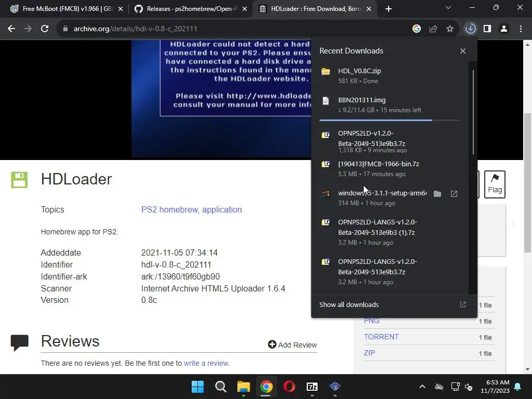This screenshot has width=532, height=399.
Task: Flag this archive item
Action: (x=495, y=184)
